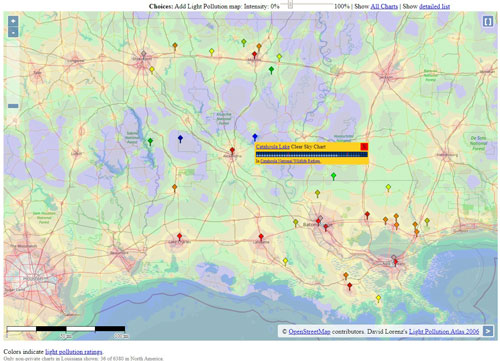Screen dimensions: 500x361
Task: Open the Light Pollution Atlas 2006 link
Action: [444, 332]
